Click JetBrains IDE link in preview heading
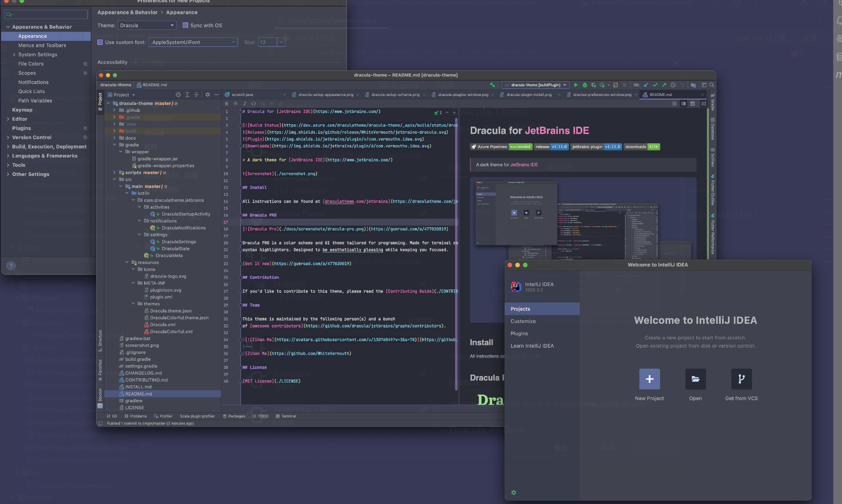Viewport: 842px width, 504px height. [557, 131]
